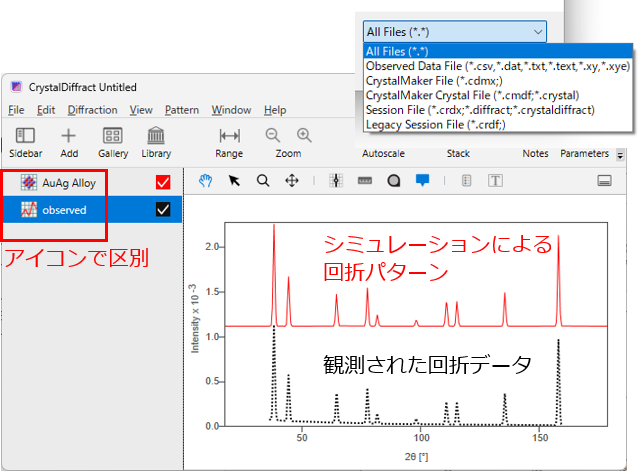Click the Stack button

click(458, 154)
